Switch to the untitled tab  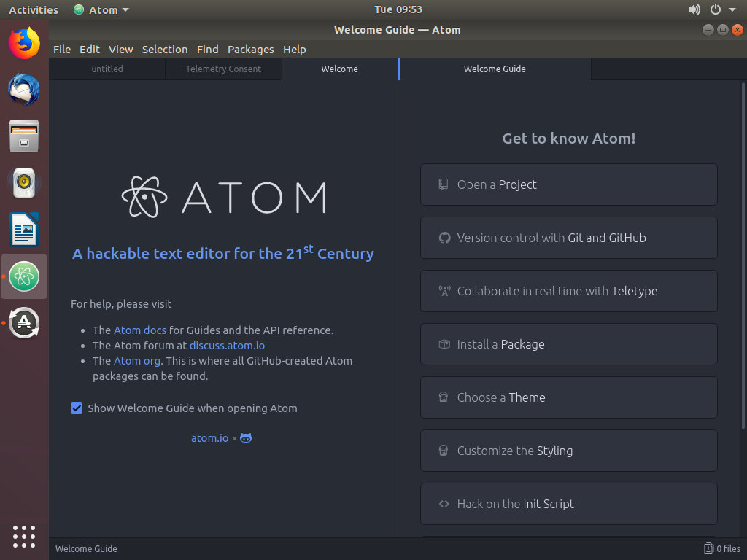pos(107,69)
